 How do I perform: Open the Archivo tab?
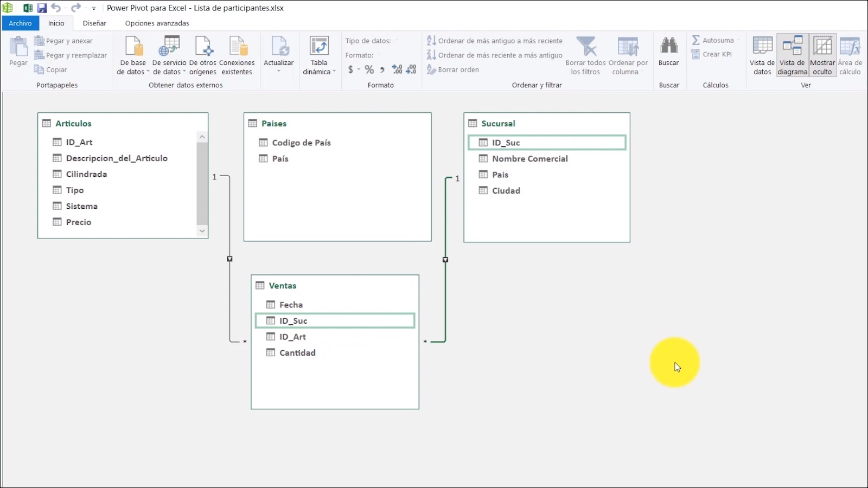point(20,23)
